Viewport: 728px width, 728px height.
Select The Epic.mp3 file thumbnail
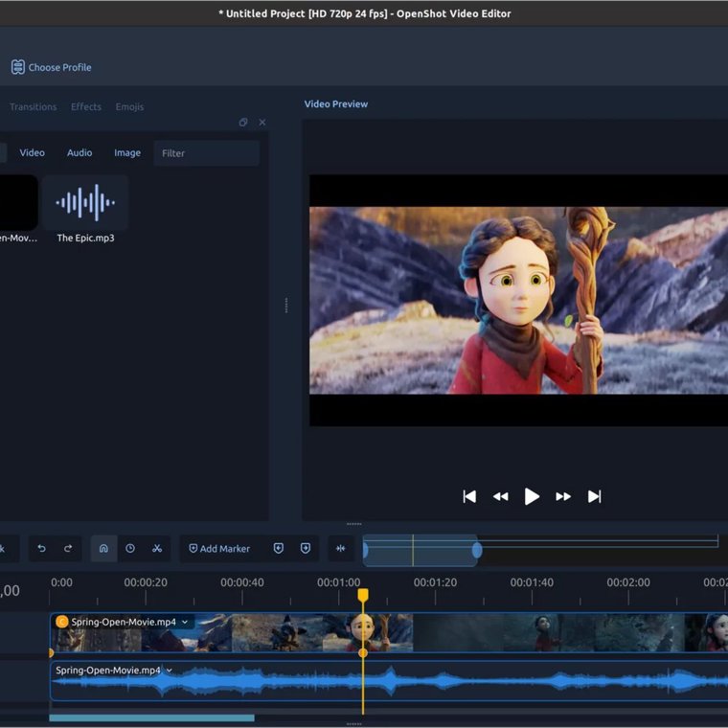[85, 203]
